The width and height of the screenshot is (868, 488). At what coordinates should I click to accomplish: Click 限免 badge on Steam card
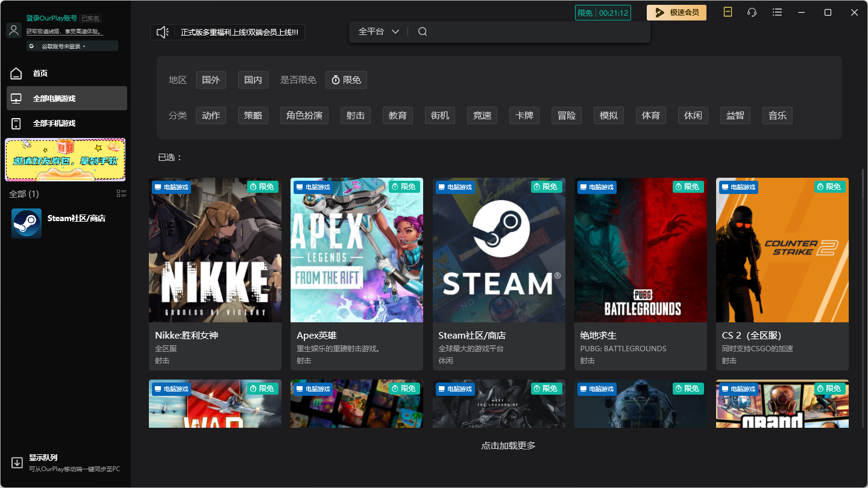[547, 187]
